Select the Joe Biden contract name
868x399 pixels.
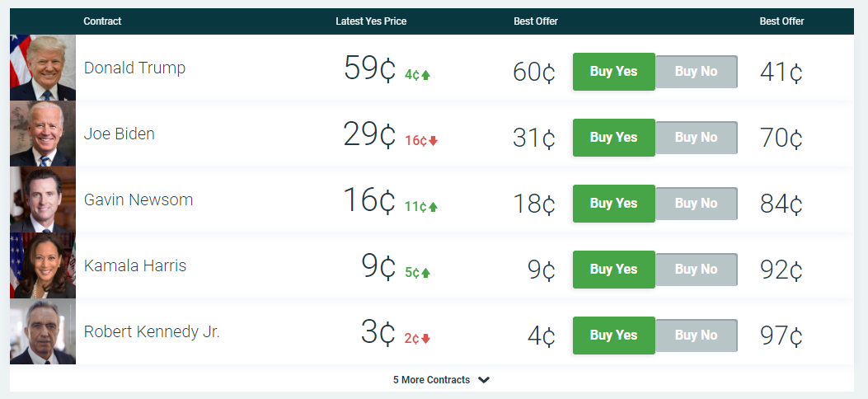click(x=119, y=134)
